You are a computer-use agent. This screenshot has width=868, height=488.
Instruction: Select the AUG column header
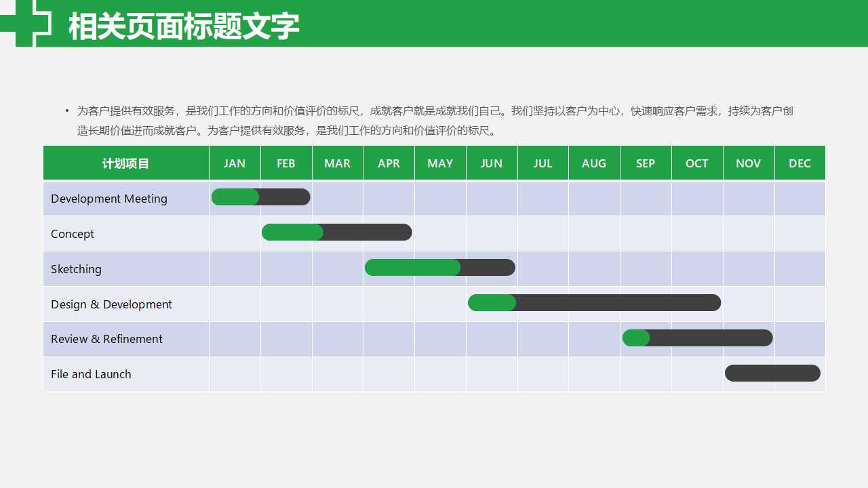click(594, 163)
